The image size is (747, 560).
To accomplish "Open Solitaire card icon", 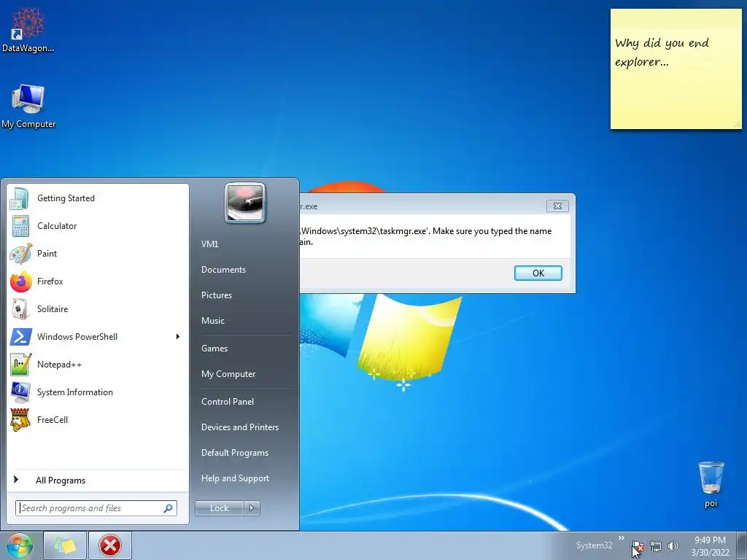I will coord(20,309).
